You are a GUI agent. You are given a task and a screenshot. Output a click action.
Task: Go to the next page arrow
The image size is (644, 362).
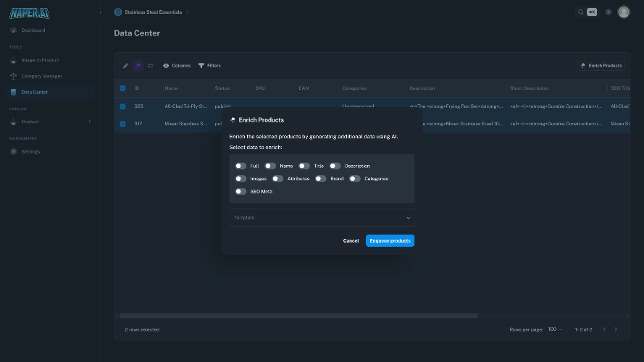[x=616, y=329]
